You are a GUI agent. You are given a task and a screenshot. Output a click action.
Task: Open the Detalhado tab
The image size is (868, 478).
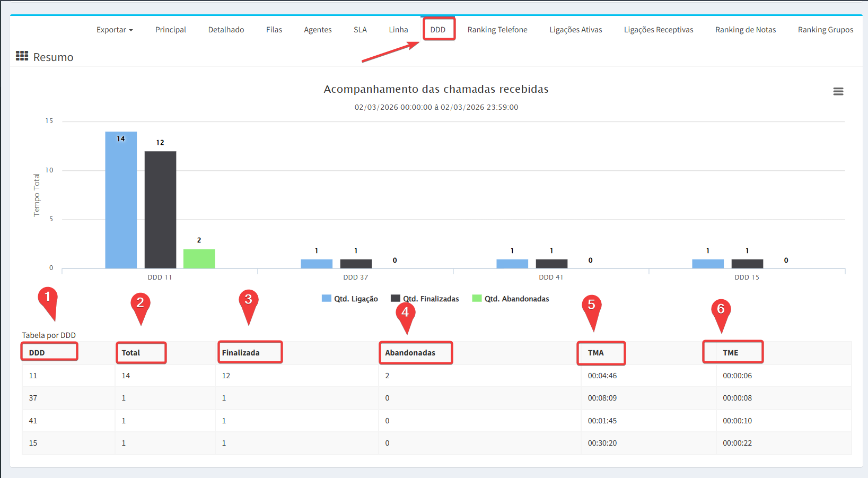pos(226,30)
